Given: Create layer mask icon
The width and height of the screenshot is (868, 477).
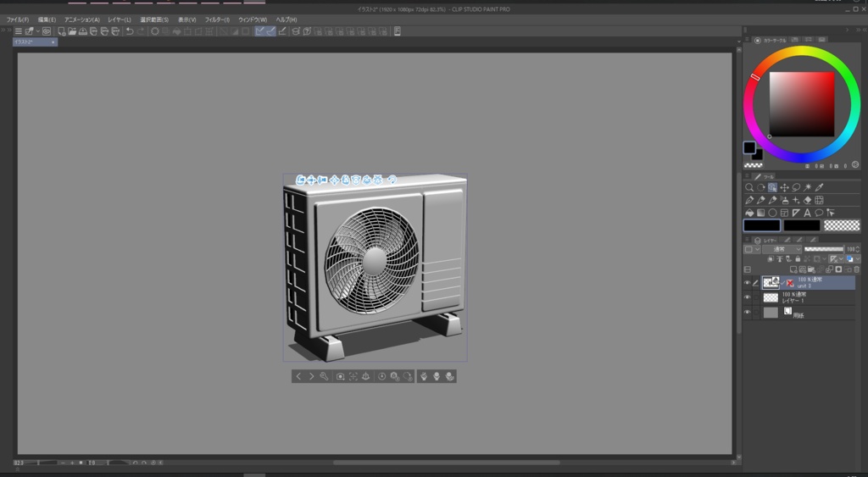Looking at the screenshot, I should click(x=838, y=269).
